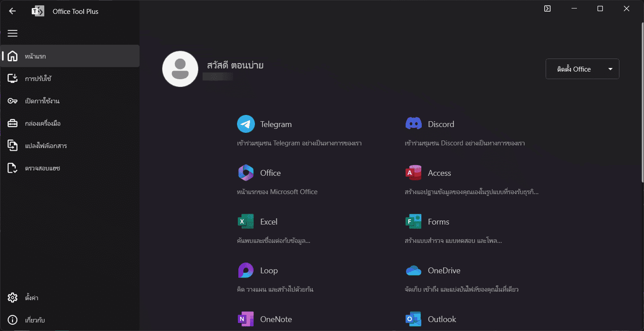Click the OneDrive cloud icon
Screen dimensions: 644x331
pos(414,271)
